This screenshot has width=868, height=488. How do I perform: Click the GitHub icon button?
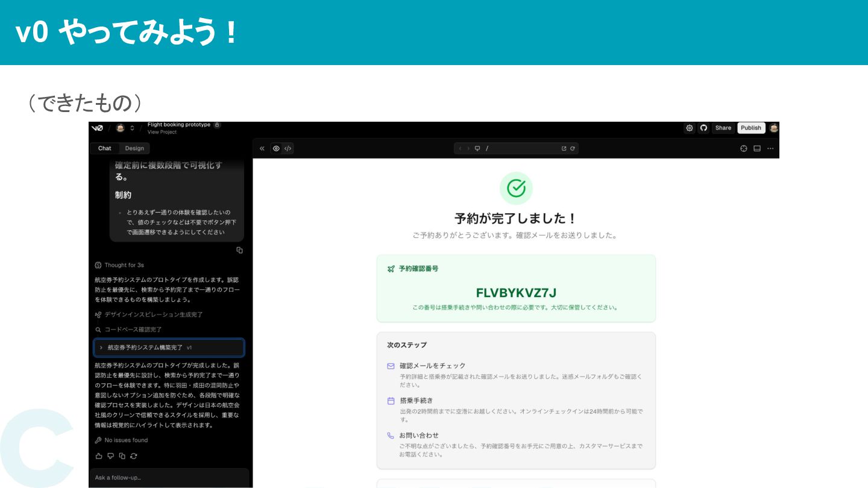(703, 128)
